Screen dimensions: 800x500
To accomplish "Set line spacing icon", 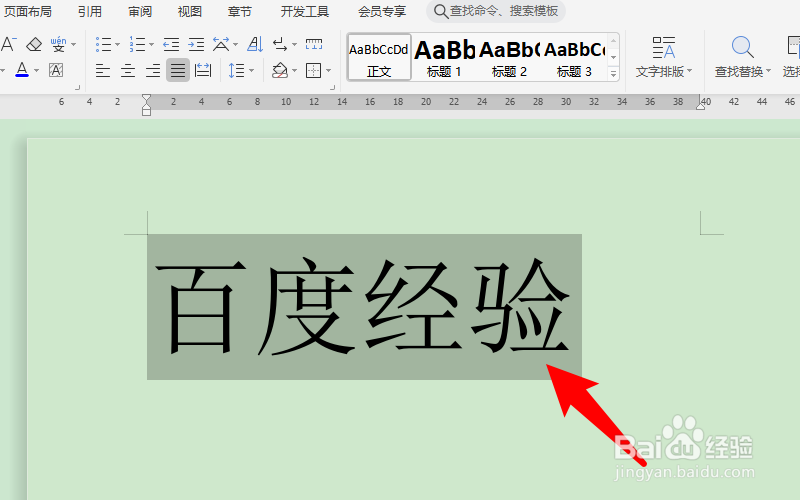I will click(x=236, y=70).
